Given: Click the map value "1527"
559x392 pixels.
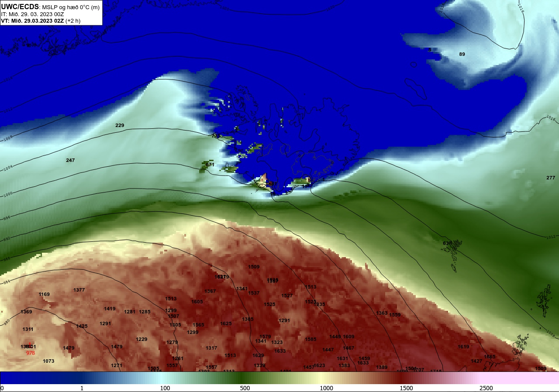Looking at the screenshot, I should point(287,296).
